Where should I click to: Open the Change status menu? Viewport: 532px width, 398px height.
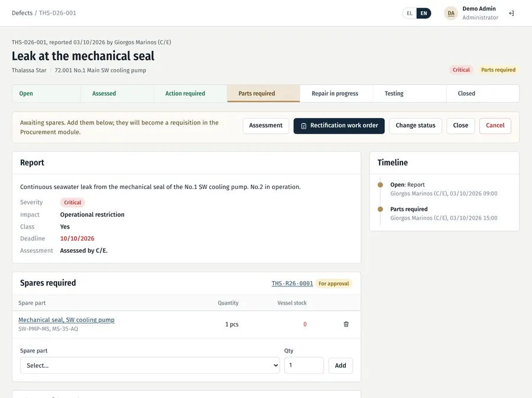pos(416,126)
